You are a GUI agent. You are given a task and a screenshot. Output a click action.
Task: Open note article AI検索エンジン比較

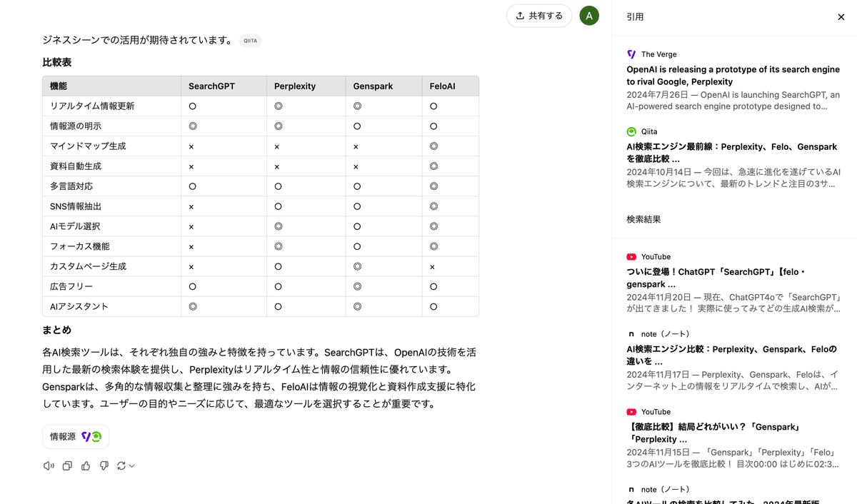click(731, 356)
